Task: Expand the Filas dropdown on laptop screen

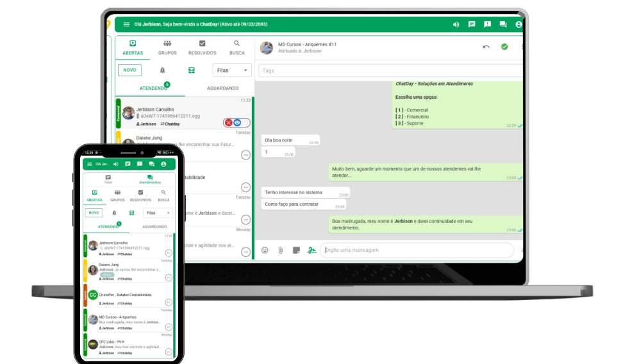Action: click(231, 70)
